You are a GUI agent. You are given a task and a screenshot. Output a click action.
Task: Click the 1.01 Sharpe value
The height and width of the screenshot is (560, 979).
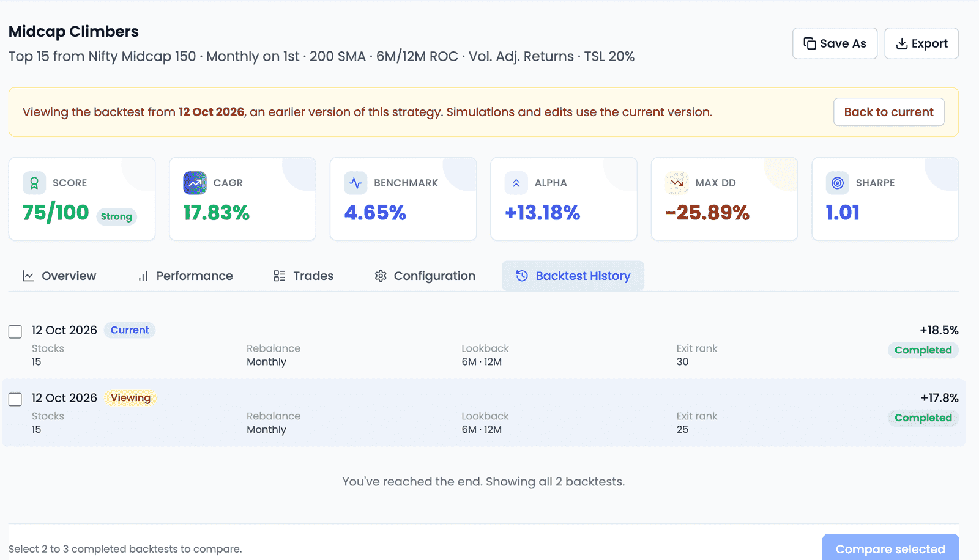coord(843,213)
